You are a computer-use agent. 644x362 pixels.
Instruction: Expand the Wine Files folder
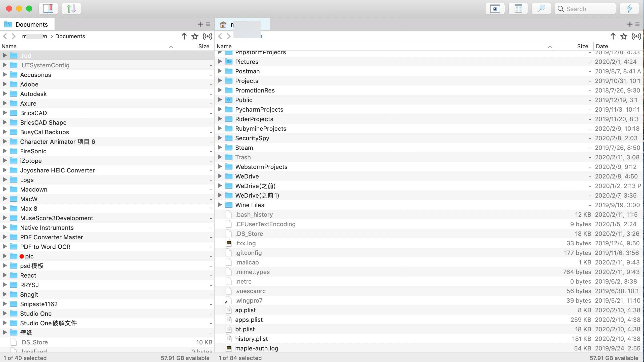click(x=220, y=205)
